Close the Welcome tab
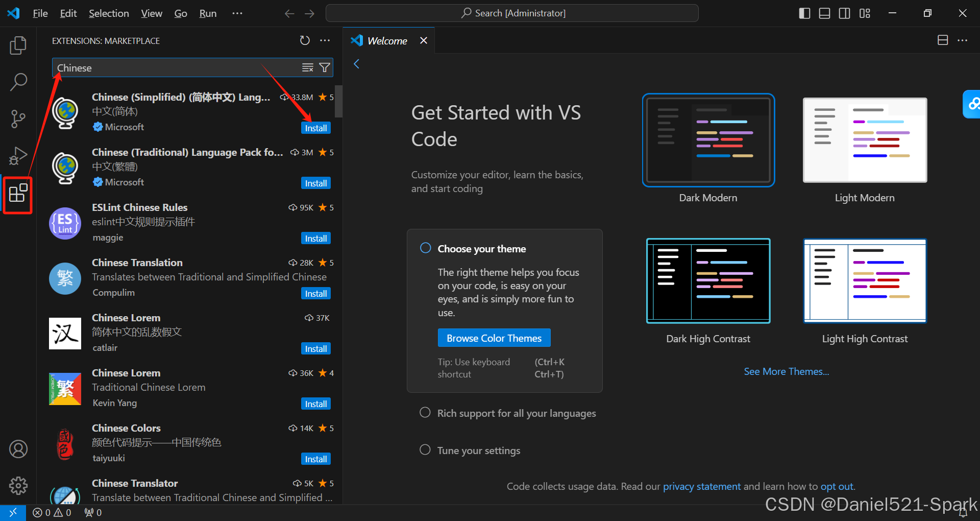Screen dimensions: 980x521 (x=424, y=40)
